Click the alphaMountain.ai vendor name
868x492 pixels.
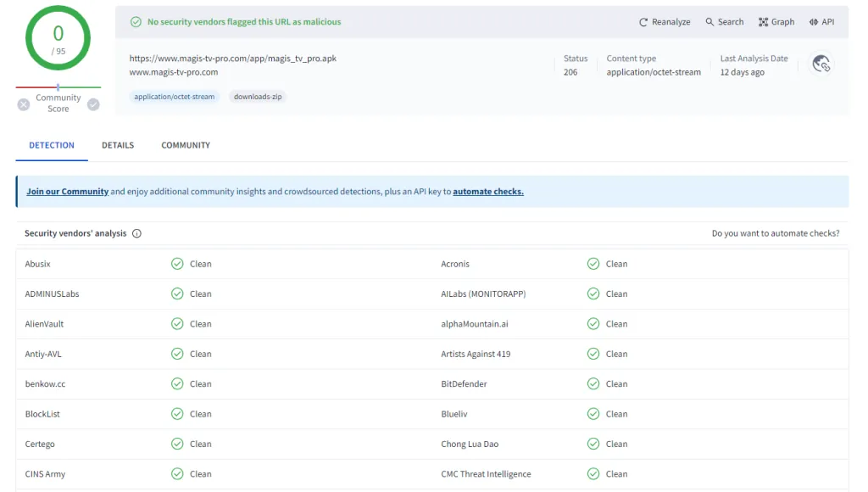[475, 323]
